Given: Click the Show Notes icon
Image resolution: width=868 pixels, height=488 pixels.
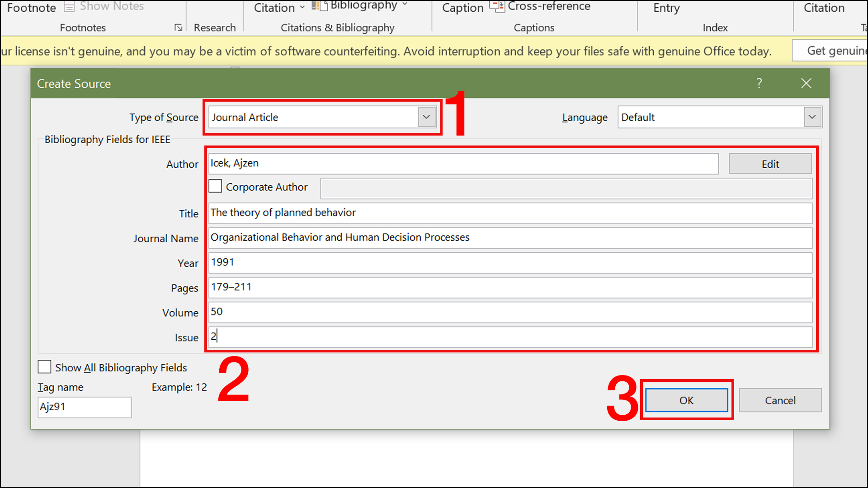Looking at the screenshot, I should [69, 6].
